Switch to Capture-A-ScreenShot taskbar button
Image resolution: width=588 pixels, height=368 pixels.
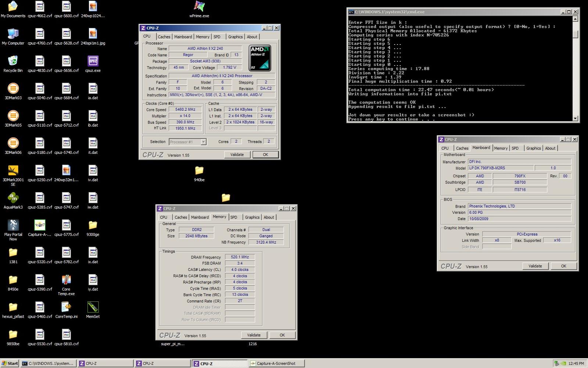coord(277,363)
